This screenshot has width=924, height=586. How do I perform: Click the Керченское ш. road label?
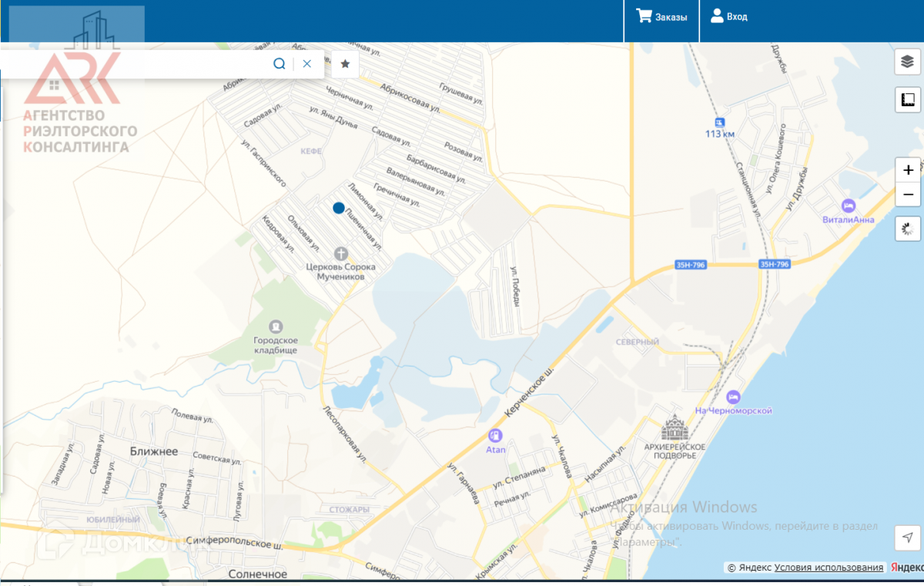(x=529, y=391)
